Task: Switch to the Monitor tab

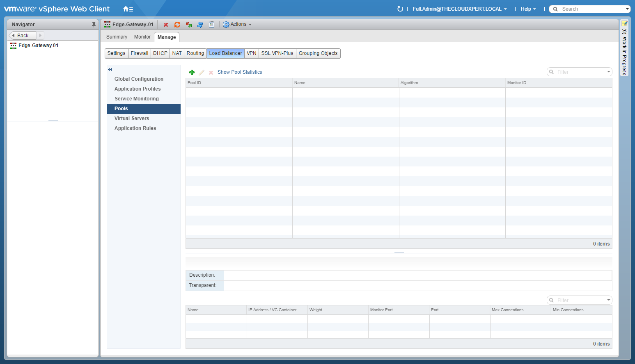Action: pos(142,37)
